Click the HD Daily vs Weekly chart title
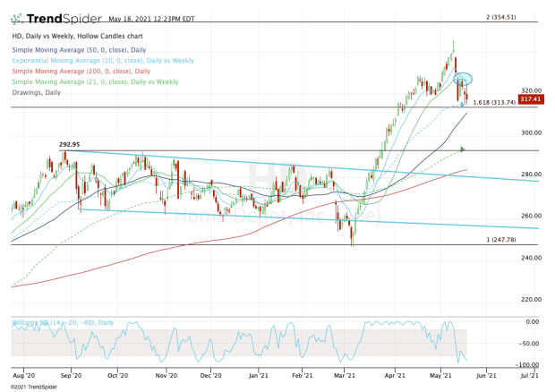The width and height of the screenshot is (555, 392). pos(78,36)
